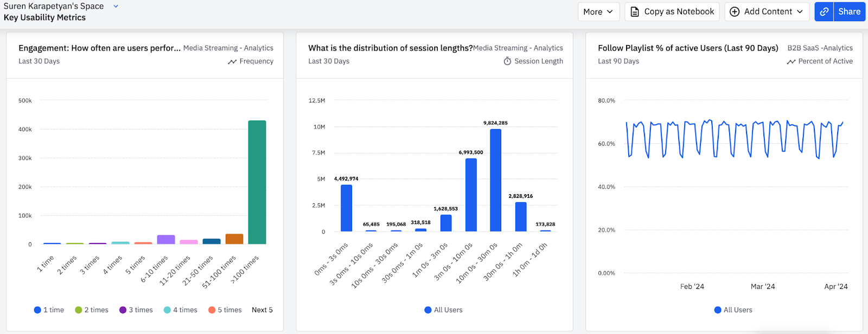
Task: Open the Follow Playlist % chart title
Action: click(x=688, y=48)
